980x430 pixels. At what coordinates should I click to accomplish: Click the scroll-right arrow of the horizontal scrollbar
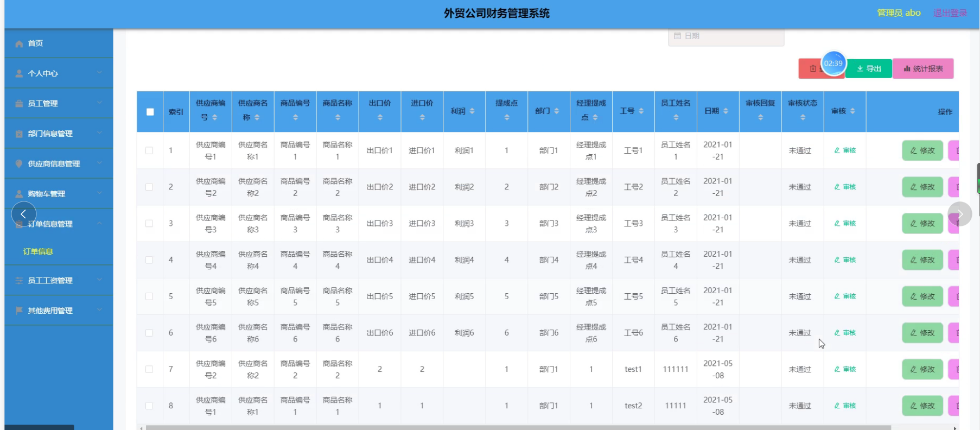pos(954,428)
